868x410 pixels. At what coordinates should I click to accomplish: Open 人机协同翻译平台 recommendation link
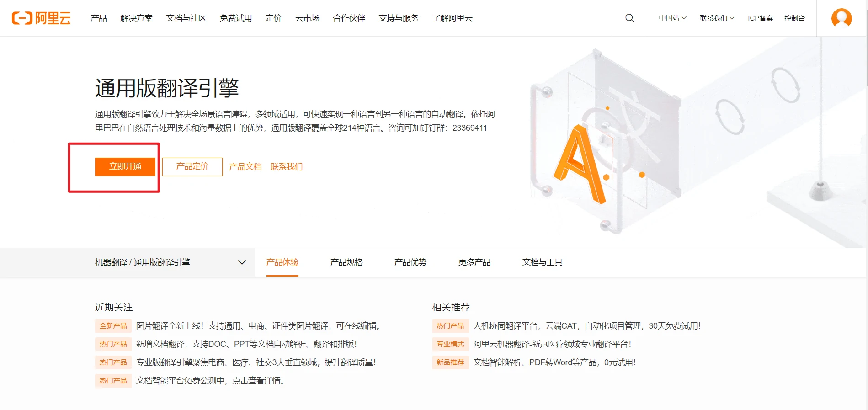(587, 326)
